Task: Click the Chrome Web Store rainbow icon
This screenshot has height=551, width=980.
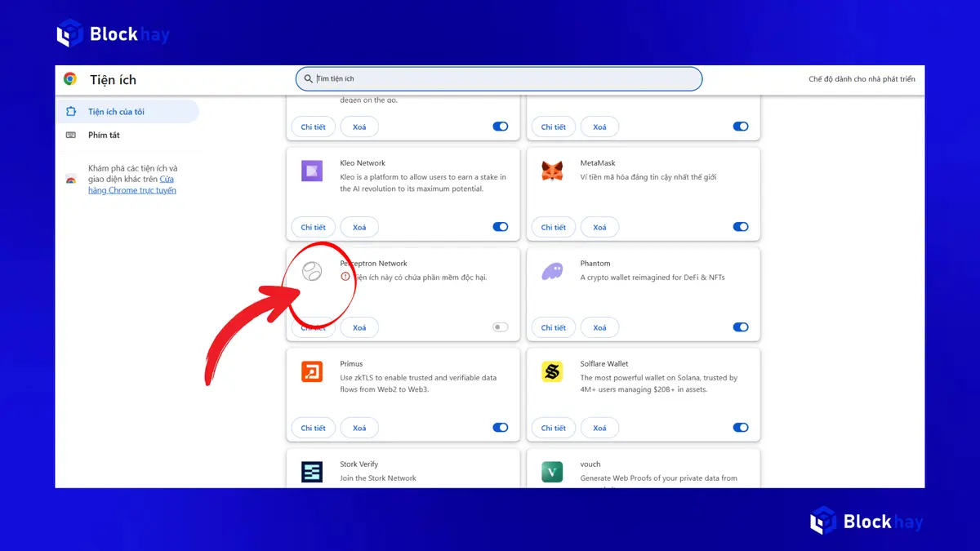Action: 71,179
